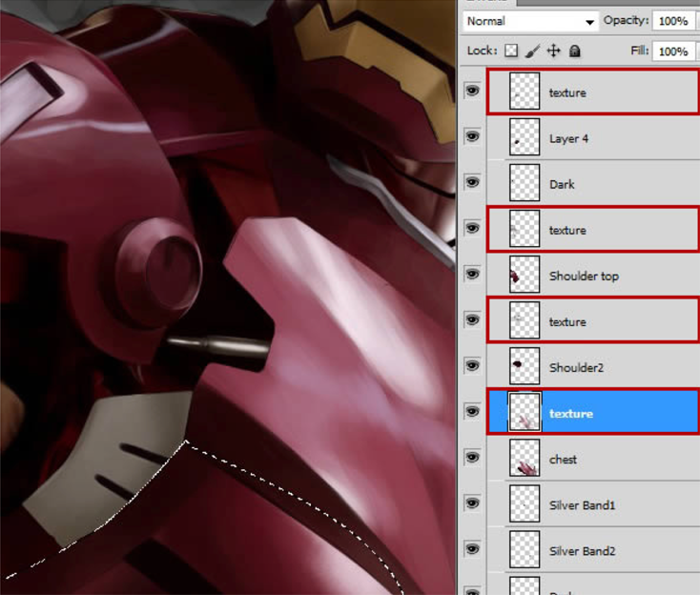Select the chest layer name

pyautogui.click(x=563, y=460)
